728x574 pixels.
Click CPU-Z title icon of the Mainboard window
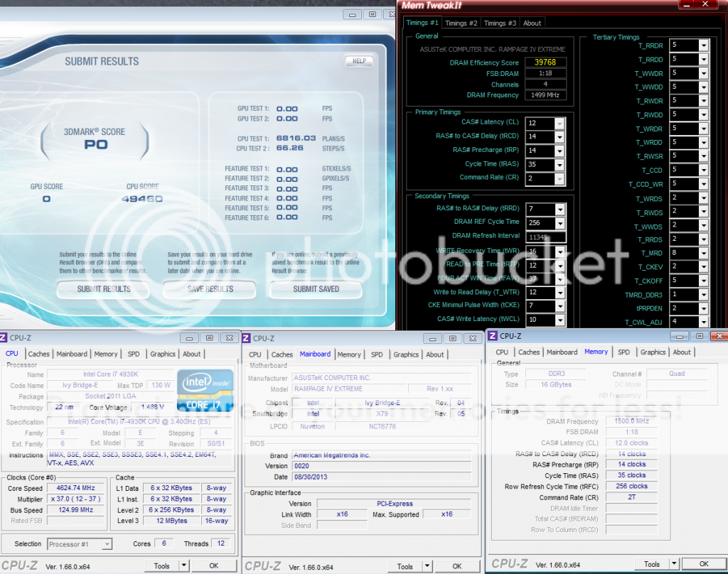coord(247,339)
